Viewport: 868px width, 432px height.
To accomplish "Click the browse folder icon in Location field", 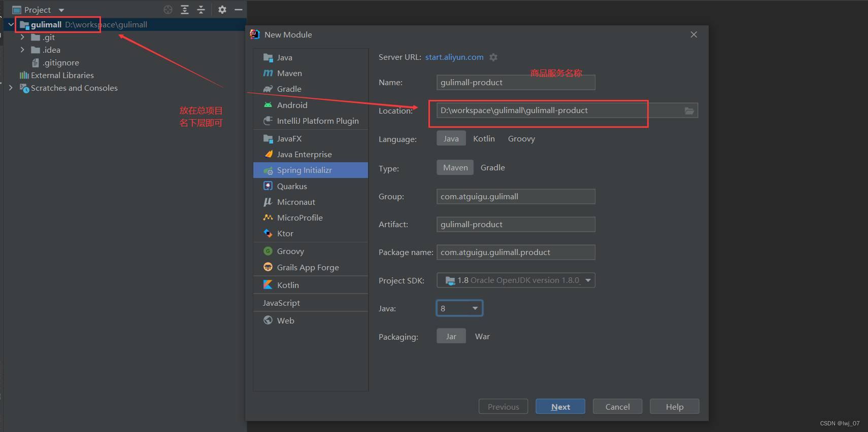I will click(x=689, y=111).
